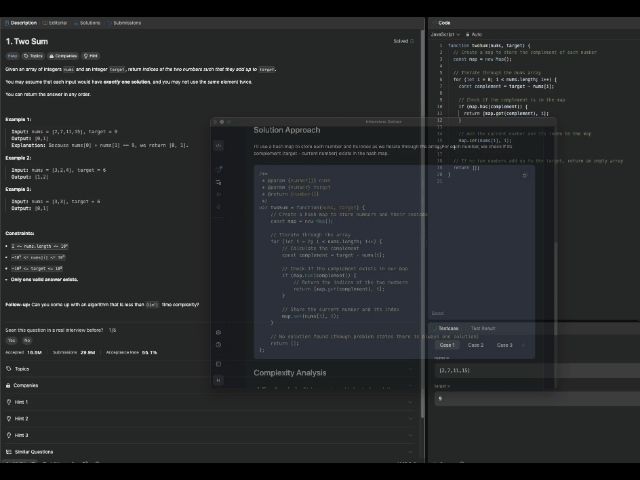Open the Solutions tab
Image resolution: width=640 pixels, height=480 pixels.
tap(89, 22)
